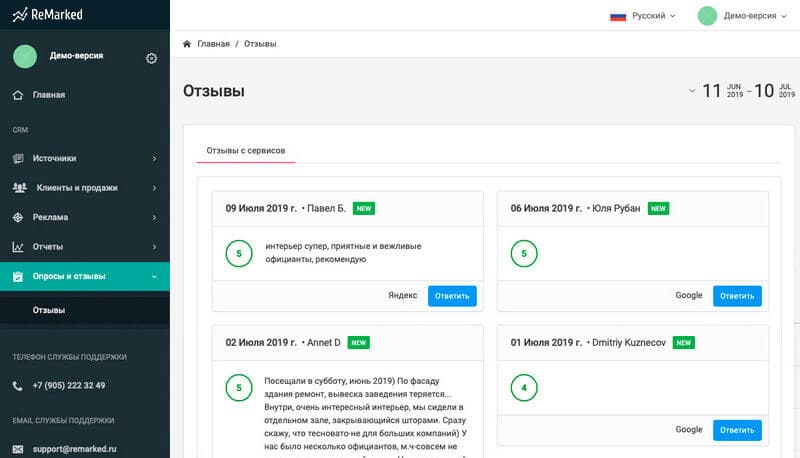
Task: Open the Русский language dropdown
Action: (654, 16)
